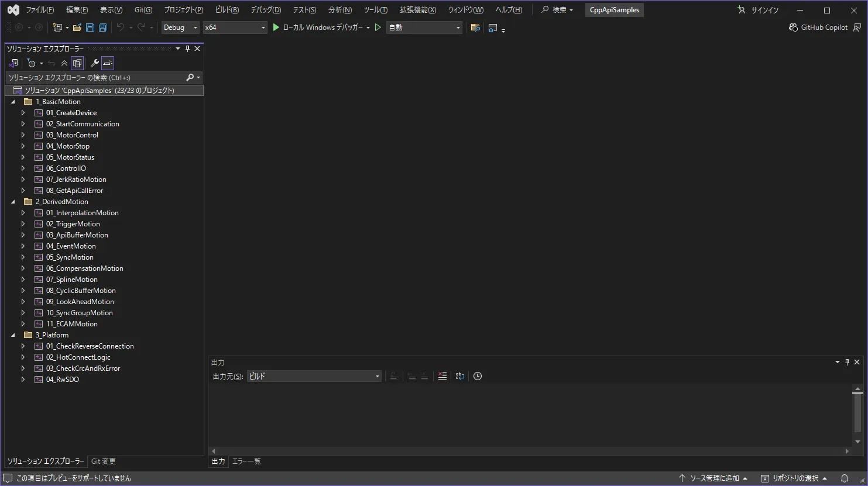Screen dimensions: 868x486
Task: Switch to the エラー一覧 tab
Action: point(246,461)
